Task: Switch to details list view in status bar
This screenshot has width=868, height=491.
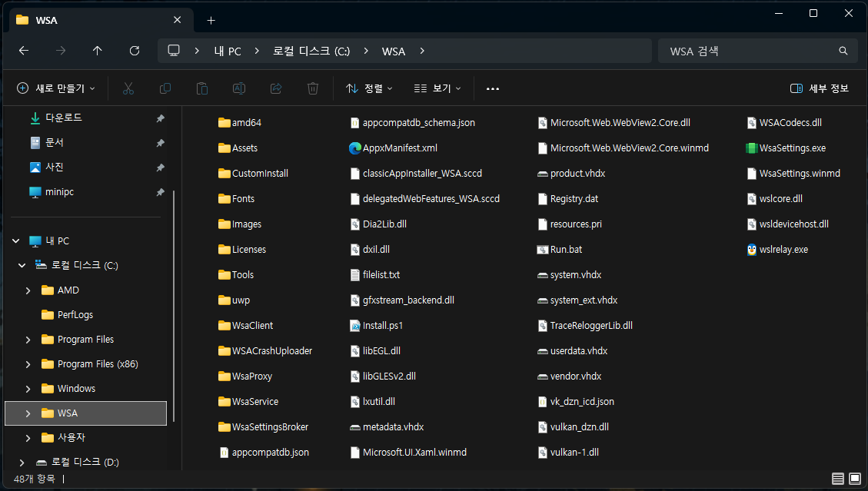Action: pos(838,479)
